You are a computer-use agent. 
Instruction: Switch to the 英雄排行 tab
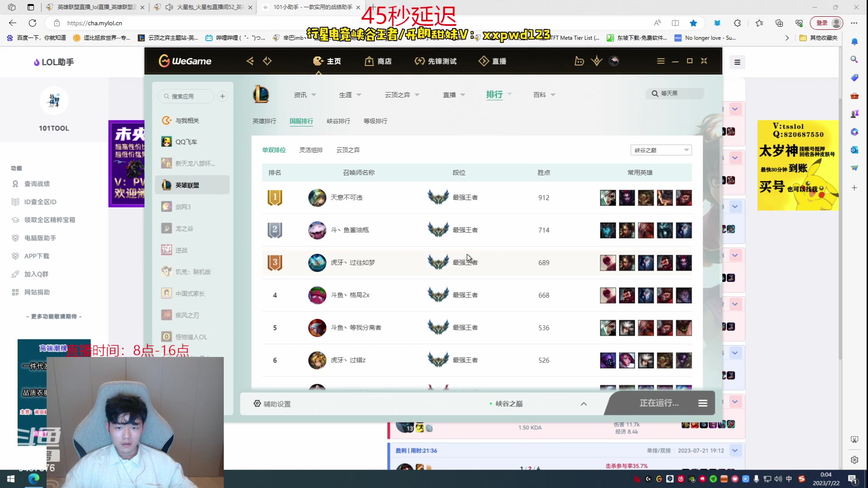point(264,121)
